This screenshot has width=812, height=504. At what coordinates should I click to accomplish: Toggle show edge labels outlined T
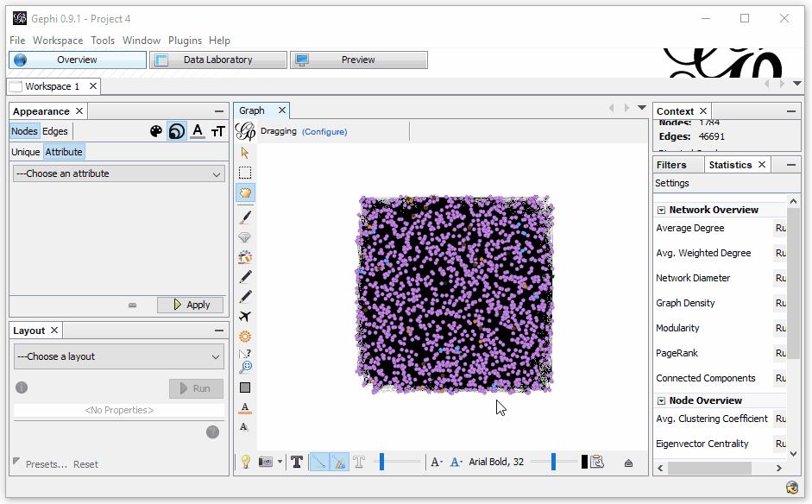(359, 462)
